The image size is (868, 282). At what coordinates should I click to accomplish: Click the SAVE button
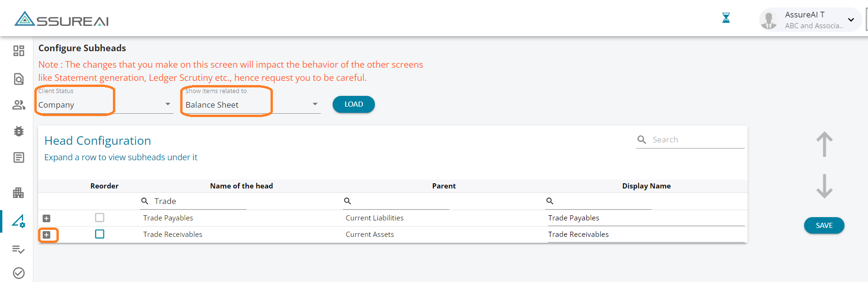(x=824, y=226)
